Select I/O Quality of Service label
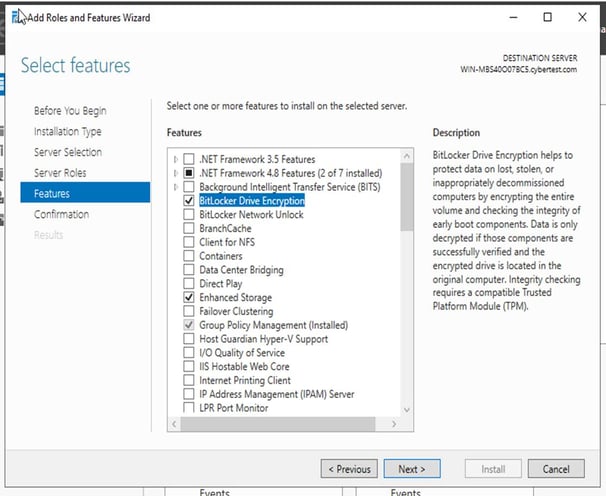Image resolution: width=606 pixels, height=496 pixels. [242, 353]
